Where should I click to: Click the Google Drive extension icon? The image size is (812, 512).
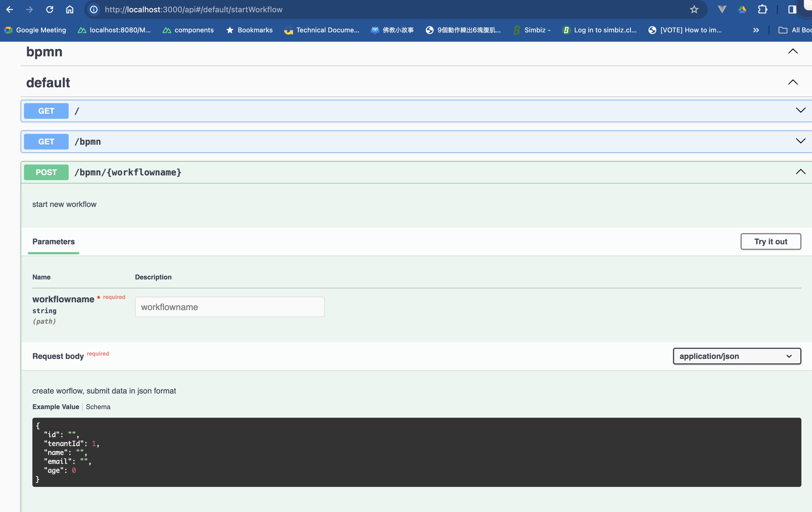point(742,9)
